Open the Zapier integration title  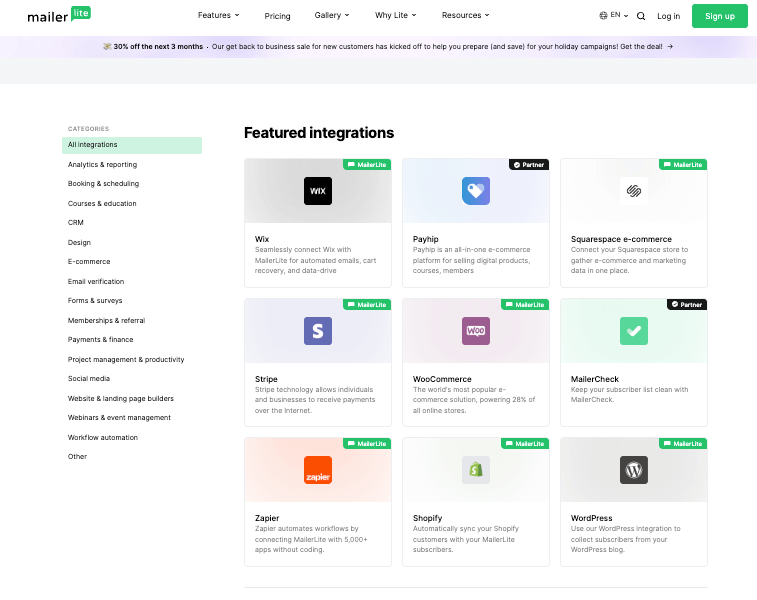coord(267,518)
